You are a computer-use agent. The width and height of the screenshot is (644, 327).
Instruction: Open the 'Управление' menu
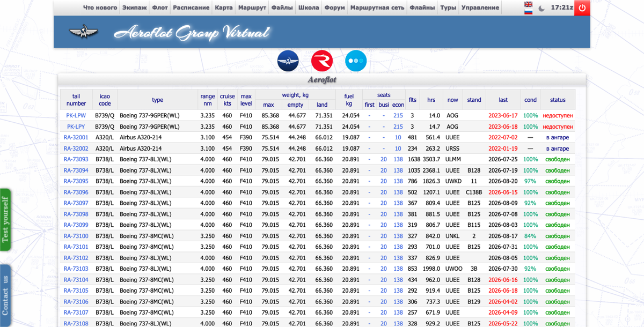click(x=480, y=8)
